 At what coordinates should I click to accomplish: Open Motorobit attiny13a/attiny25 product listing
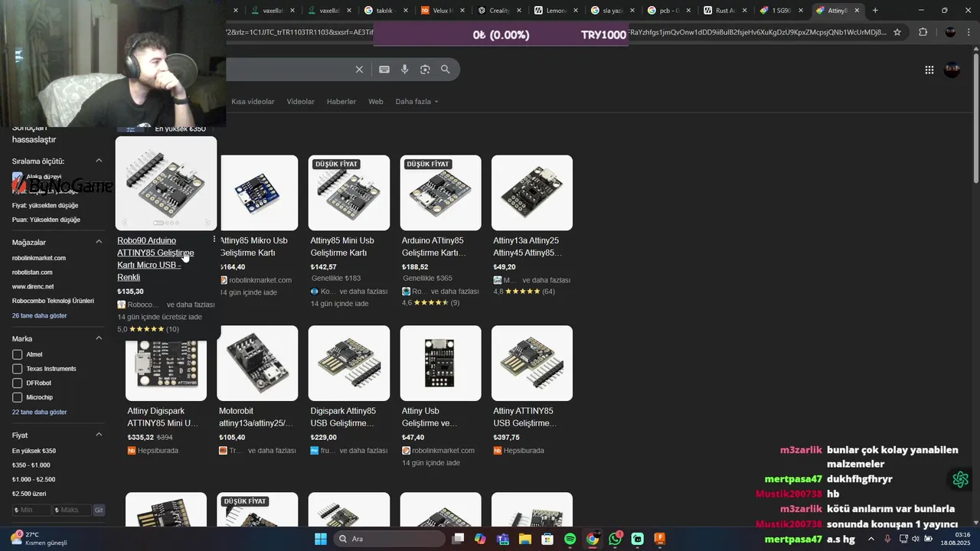click(x=256, y=417)
